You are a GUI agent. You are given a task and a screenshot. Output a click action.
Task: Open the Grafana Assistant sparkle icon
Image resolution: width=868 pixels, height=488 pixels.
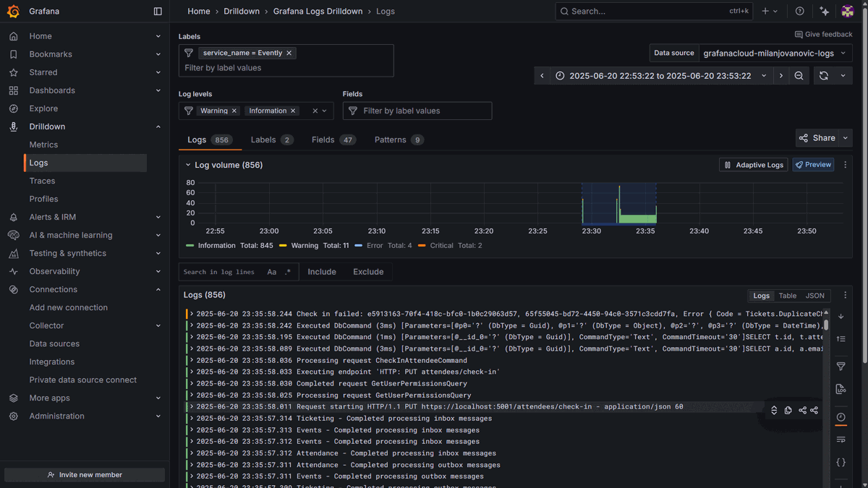tap(824, 12)
